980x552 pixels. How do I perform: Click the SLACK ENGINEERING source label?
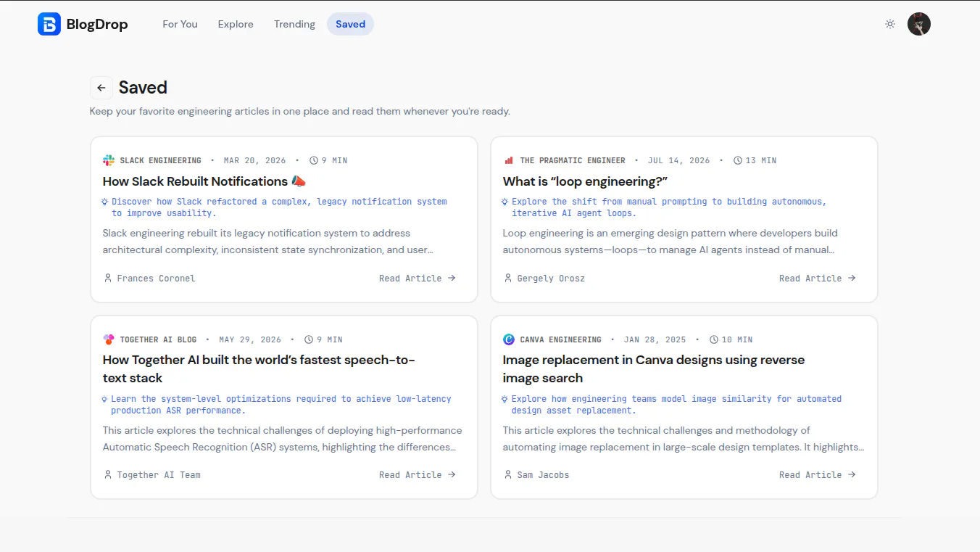click(x=161, y=160)
